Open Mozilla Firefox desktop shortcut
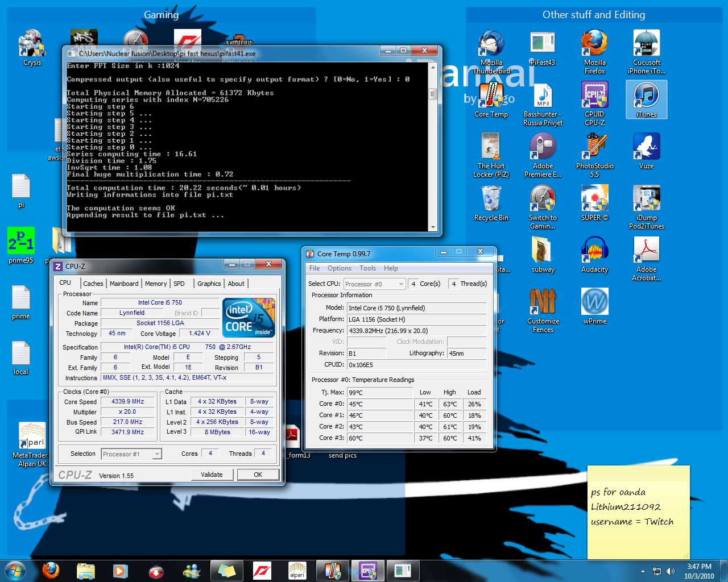This screenshot has width=728, height=582. click(x=595, y=52)
